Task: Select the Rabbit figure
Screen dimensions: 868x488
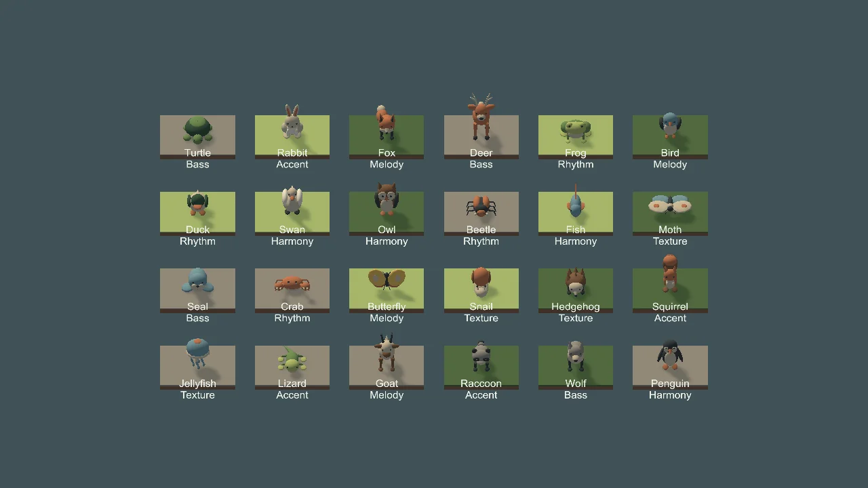Action: click(x=292, y=122)
